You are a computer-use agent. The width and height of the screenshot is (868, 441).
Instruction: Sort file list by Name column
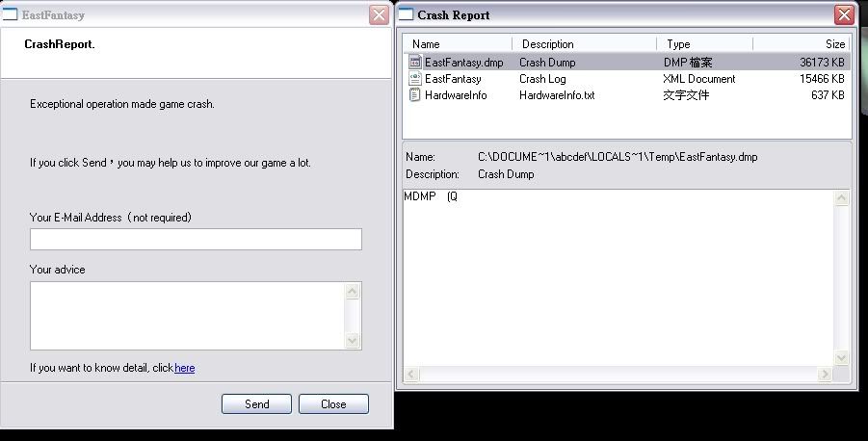pos(458,44)
